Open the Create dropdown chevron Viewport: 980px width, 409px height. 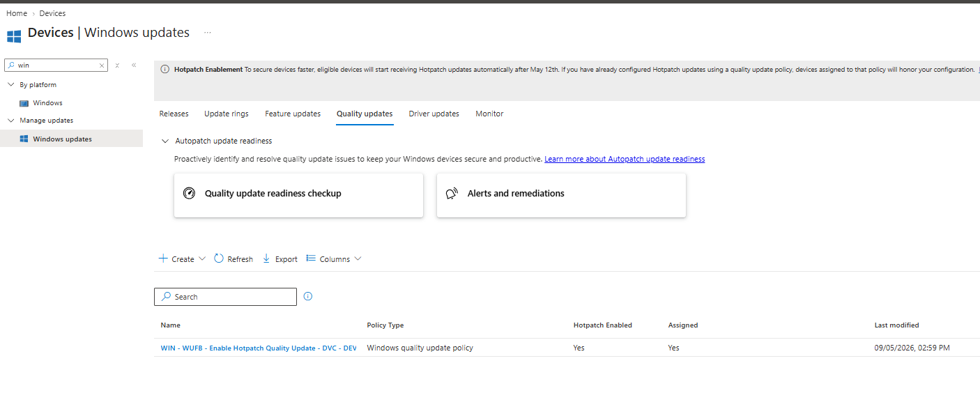point(202,258)
